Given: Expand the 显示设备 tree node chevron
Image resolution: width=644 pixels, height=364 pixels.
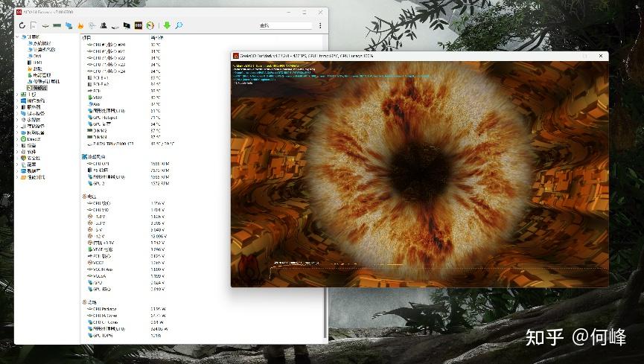Looking at the screenshot, I should point(17,113).
